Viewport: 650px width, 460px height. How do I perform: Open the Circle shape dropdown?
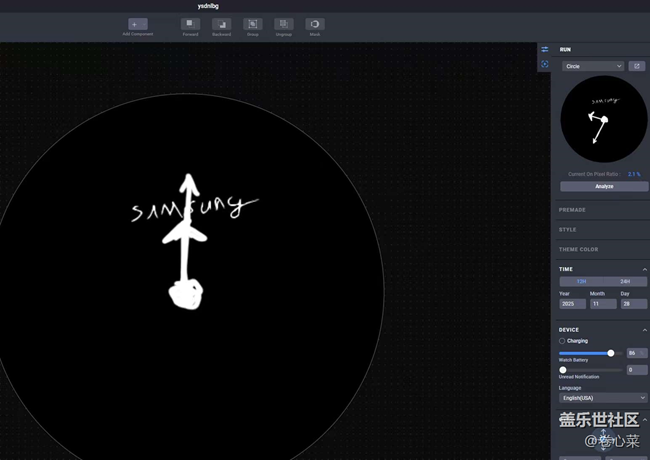(x=592, y=66)
